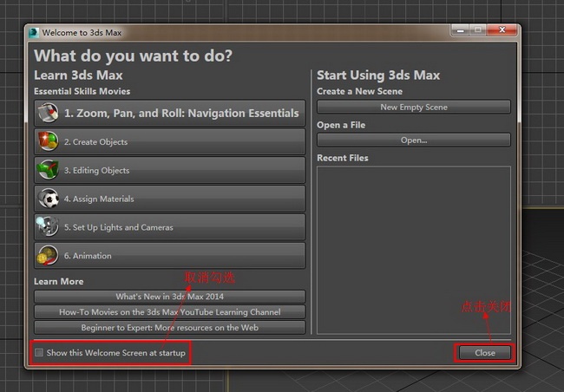564x392 pixels.
Task: Play the Create Objects skills movie
Action: (170, 141)
